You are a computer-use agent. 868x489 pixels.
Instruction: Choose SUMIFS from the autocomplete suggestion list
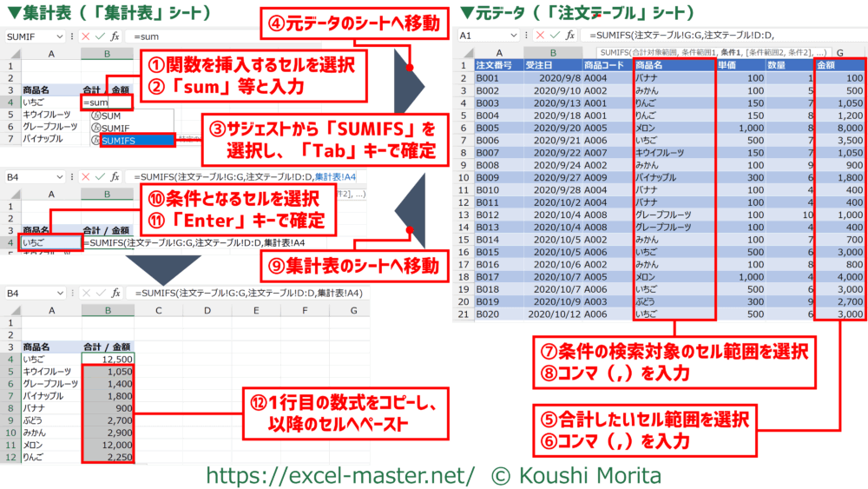click(x=120, y=140)
